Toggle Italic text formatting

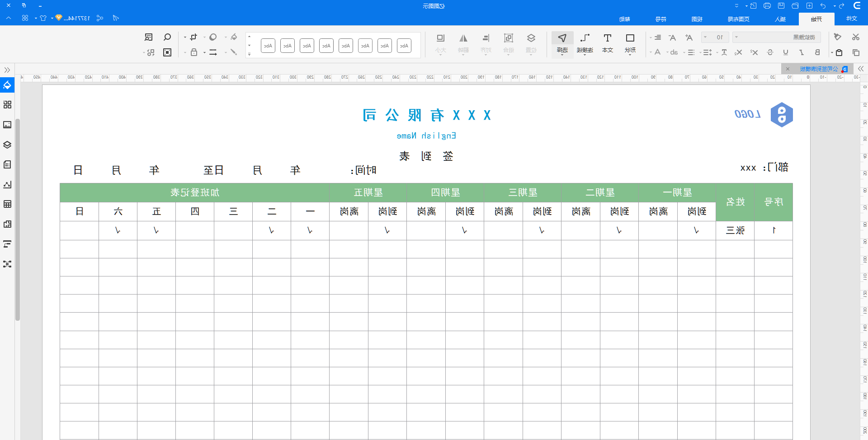pos(802,52)
